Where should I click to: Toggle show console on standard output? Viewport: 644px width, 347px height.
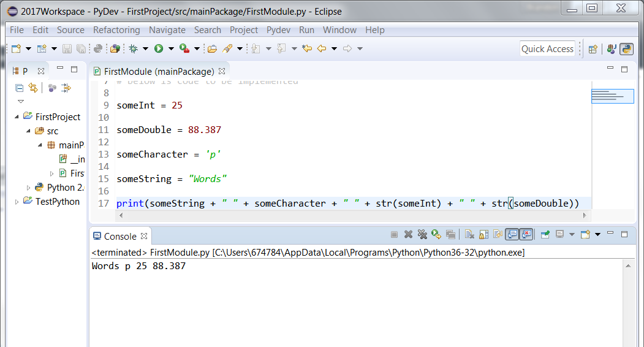tap(512, 234)
